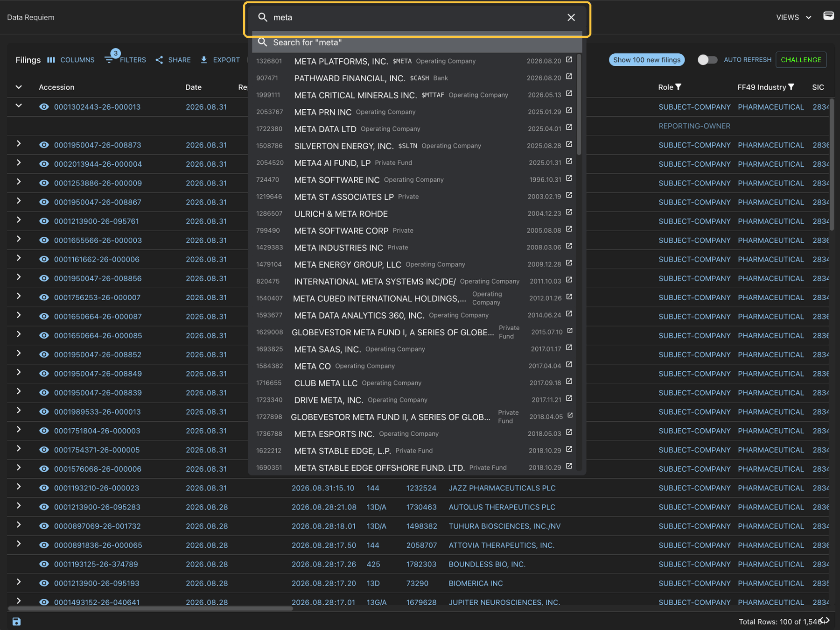Expand row 0001213900-26-095761
Viewport: 840px width, 630px height.
pos(19,220)
